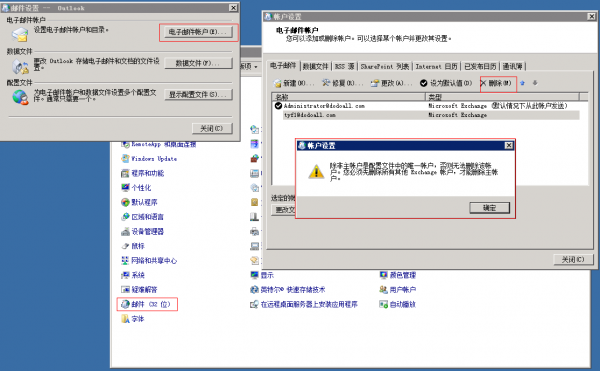Screen dimensions: 600x371
Task: Click the Change account tool (更改)
Action: tap(391, 83)
